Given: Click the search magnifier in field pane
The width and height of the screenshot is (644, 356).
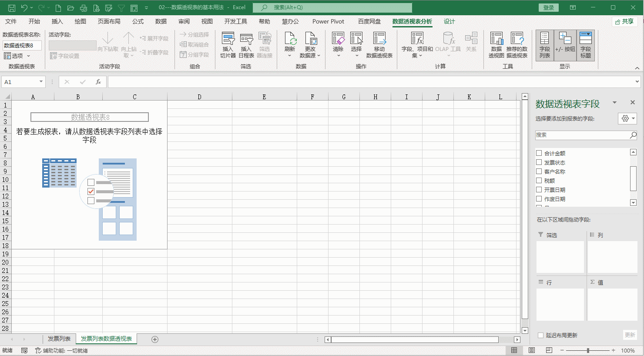Looking at the screenshot, I should coord(633,135).
